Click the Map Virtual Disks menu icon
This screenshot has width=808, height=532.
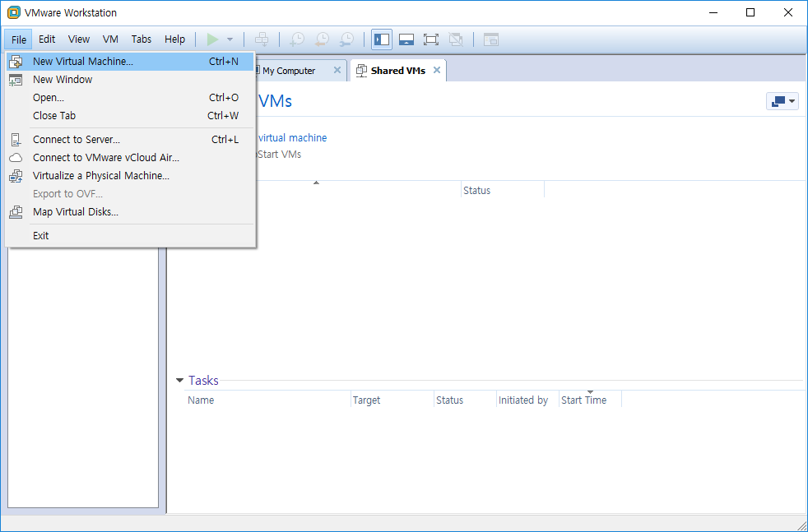coord(16,211)
